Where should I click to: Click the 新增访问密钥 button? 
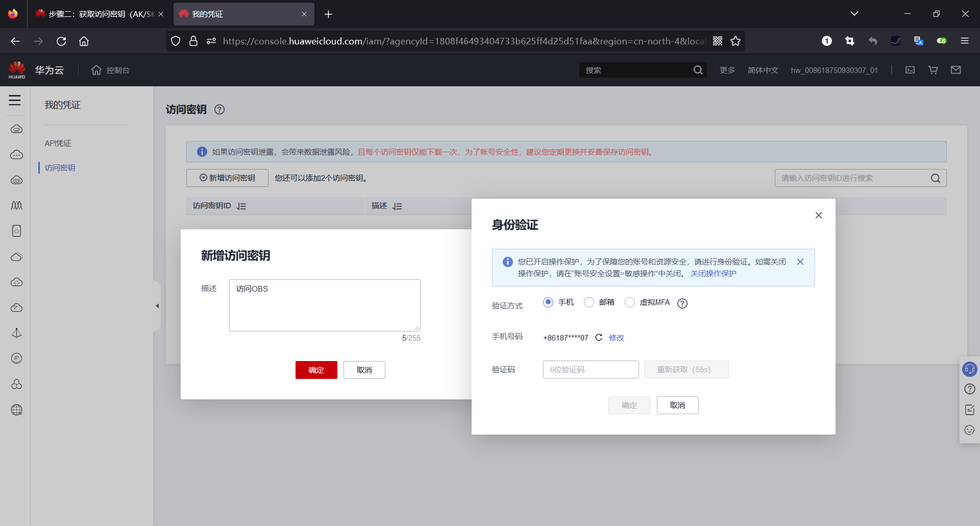(227, 178)
